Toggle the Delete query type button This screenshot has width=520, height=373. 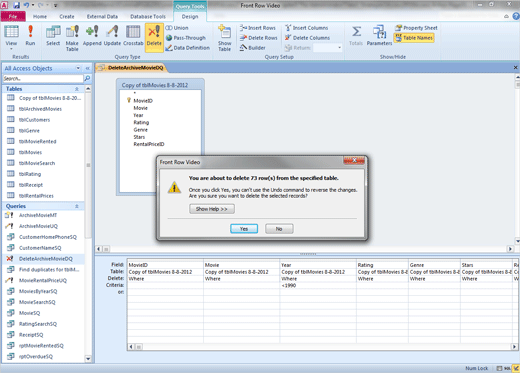[x=154, y=37]
